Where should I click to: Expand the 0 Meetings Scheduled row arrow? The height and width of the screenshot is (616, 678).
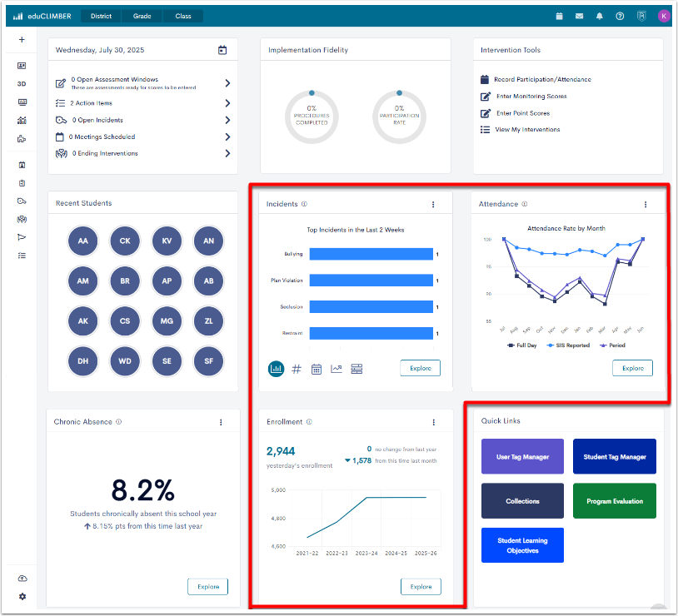coord(227,137)
